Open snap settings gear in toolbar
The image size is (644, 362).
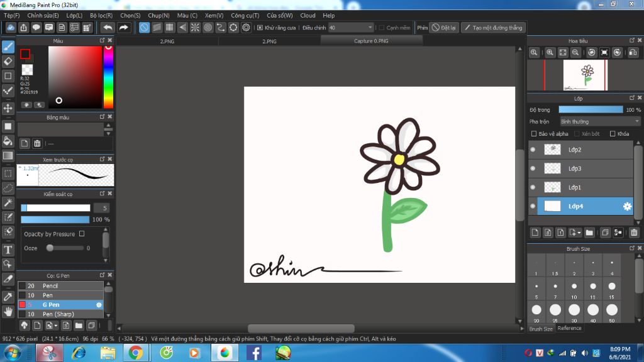246,28
